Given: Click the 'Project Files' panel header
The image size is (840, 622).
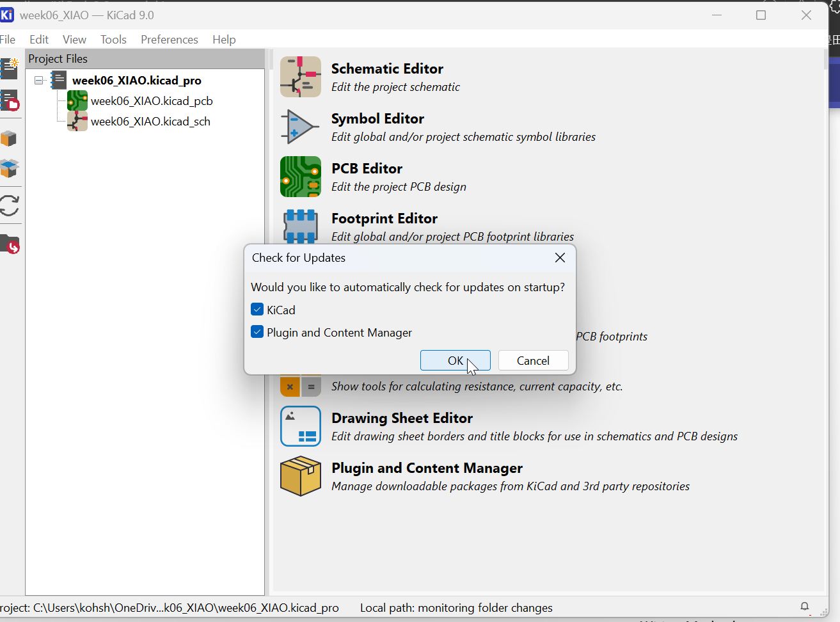Looking at the screenshot, I should [x=145, y=59].
